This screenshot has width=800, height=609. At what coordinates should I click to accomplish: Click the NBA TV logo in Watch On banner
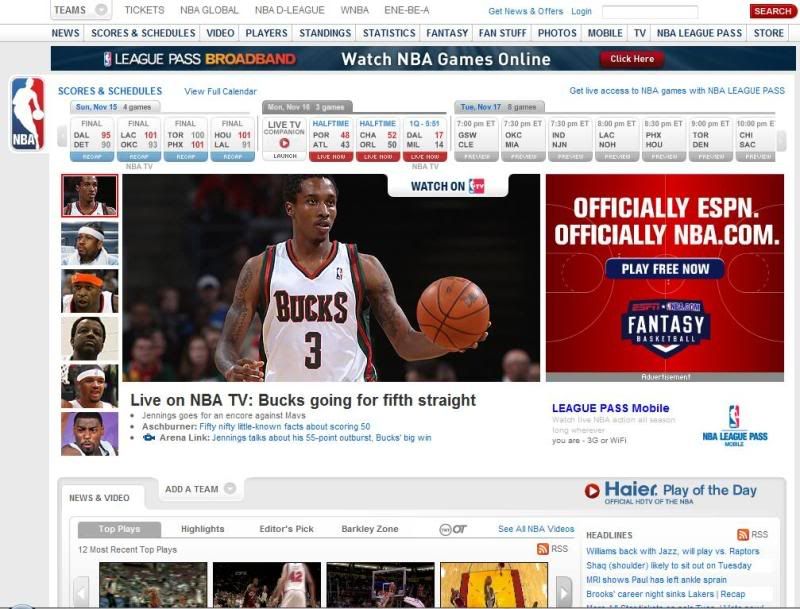[477, 186]
